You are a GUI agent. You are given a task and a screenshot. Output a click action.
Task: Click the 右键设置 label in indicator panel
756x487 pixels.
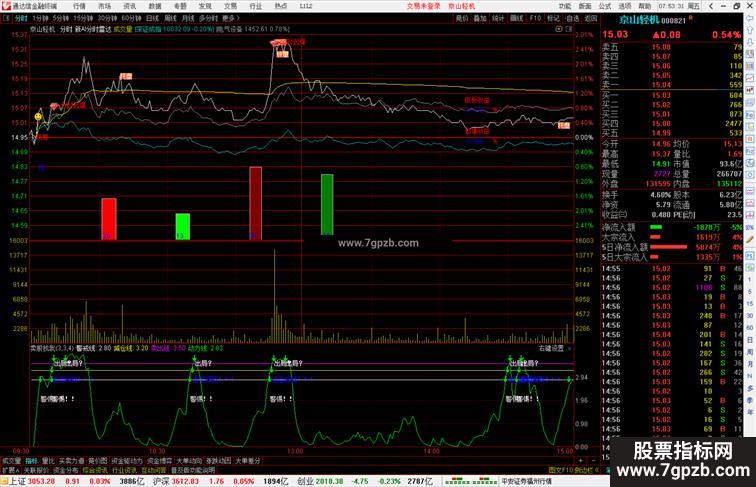click(x=552, y=348)
